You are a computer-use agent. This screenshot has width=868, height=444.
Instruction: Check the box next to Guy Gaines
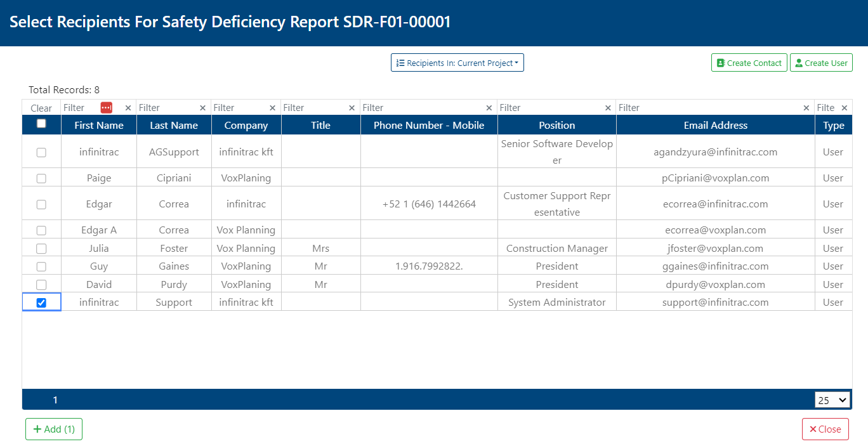click(41, 266)
